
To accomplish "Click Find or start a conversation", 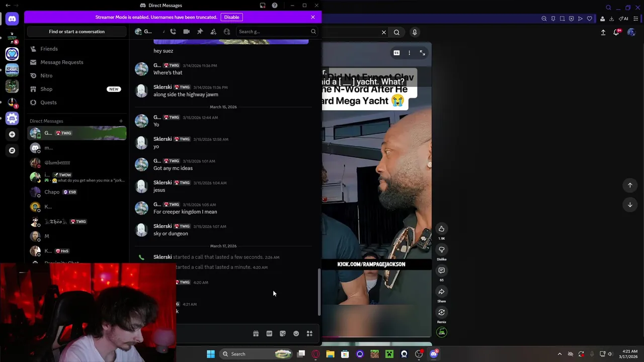I will (77, 32).
